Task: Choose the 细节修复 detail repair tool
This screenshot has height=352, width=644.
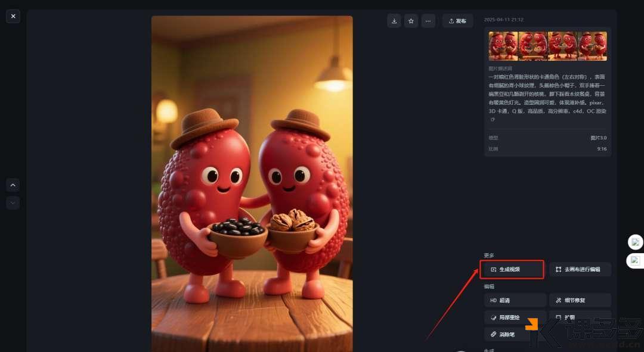Action: [580, 300]
